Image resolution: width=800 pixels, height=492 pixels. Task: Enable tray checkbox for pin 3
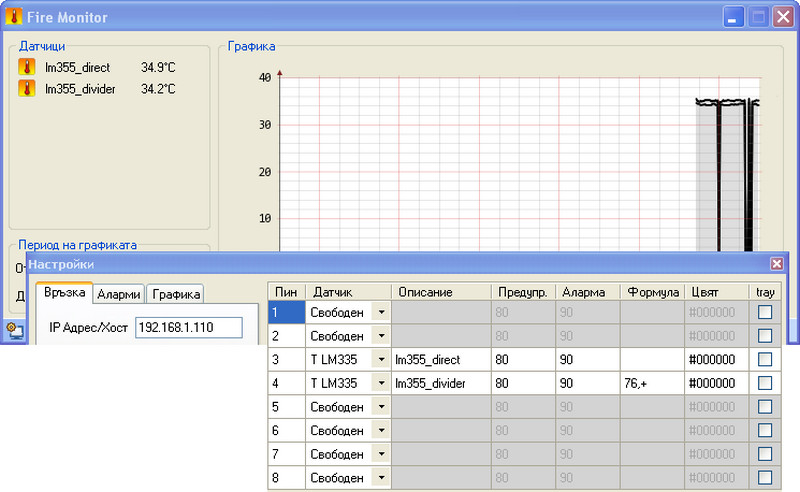coord(765,359)
